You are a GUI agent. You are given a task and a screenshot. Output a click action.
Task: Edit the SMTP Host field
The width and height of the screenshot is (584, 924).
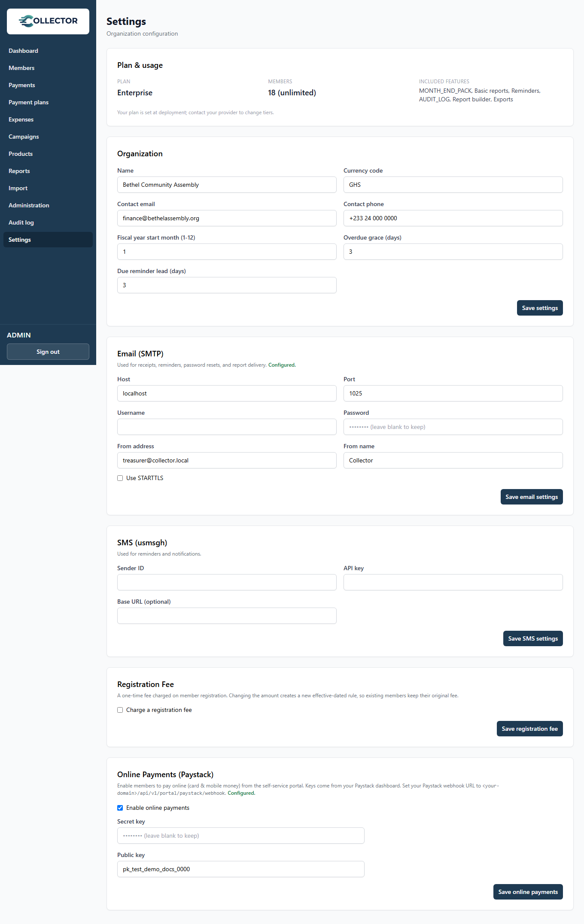(x=227, y=393)
